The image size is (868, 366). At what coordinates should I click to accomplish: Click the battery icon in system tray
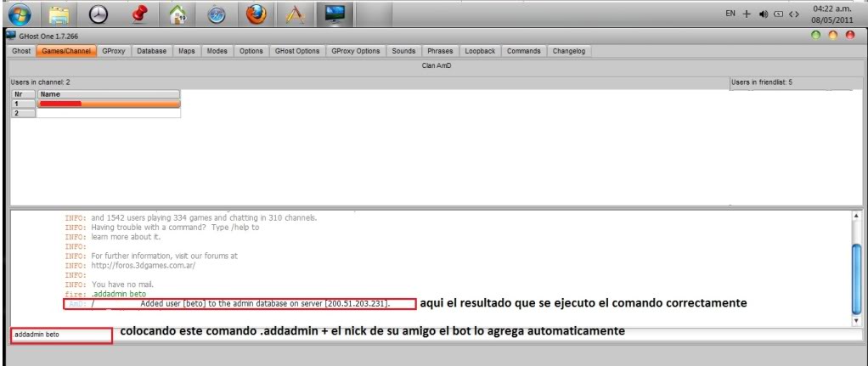click(x=778, y=14)
